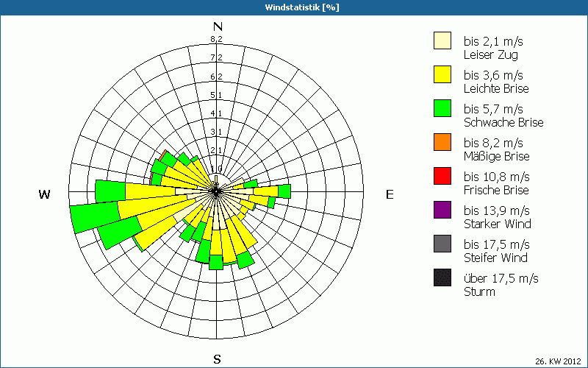Click the 'Sturm' legend label
The width and height of the screenshot is (588, 368).
[479, 291]
